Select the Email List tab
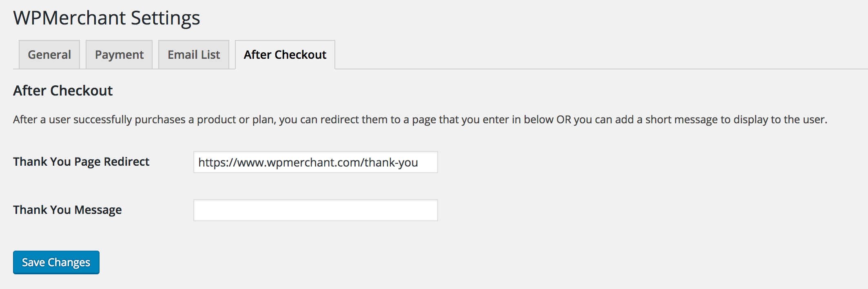Screen dimensions: 868x289 coord(194,55)
